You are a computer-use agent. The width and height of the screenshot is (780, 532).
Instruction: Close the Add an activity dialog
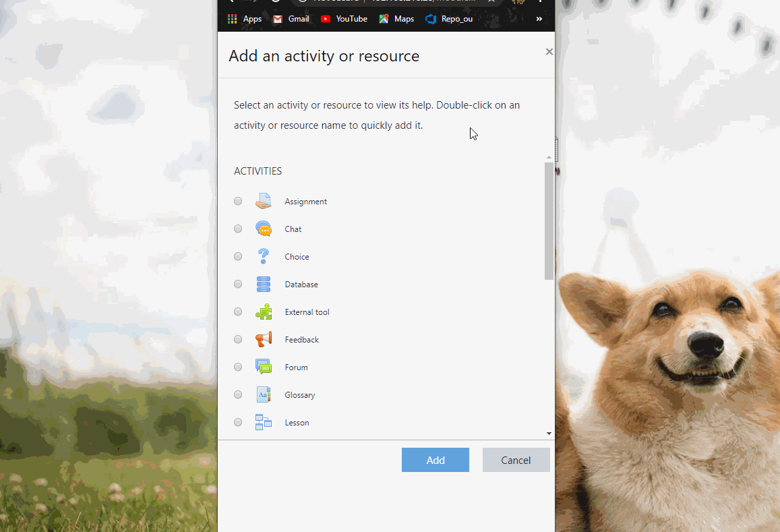tap(549, 52)
